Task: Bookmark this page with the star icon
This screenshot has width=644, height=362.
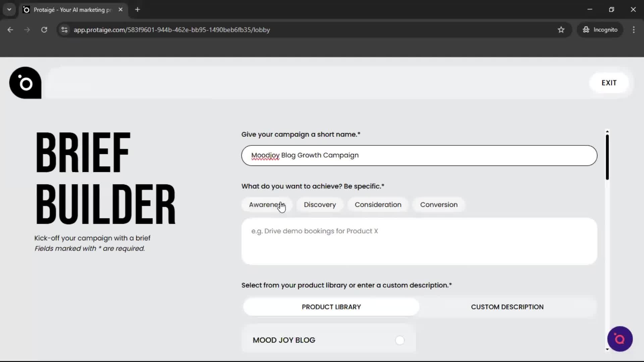Action: pos(561,29)
